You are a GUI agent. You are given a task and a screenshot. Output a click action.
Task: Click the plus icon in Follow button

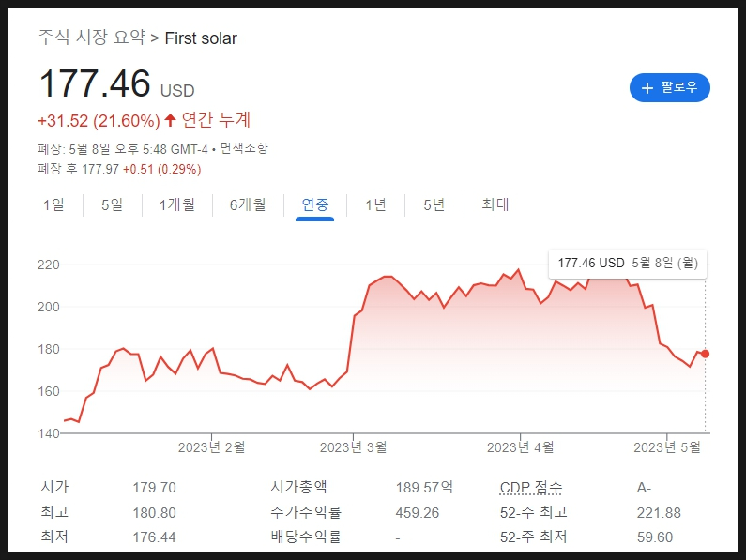[x=647, y=88]
